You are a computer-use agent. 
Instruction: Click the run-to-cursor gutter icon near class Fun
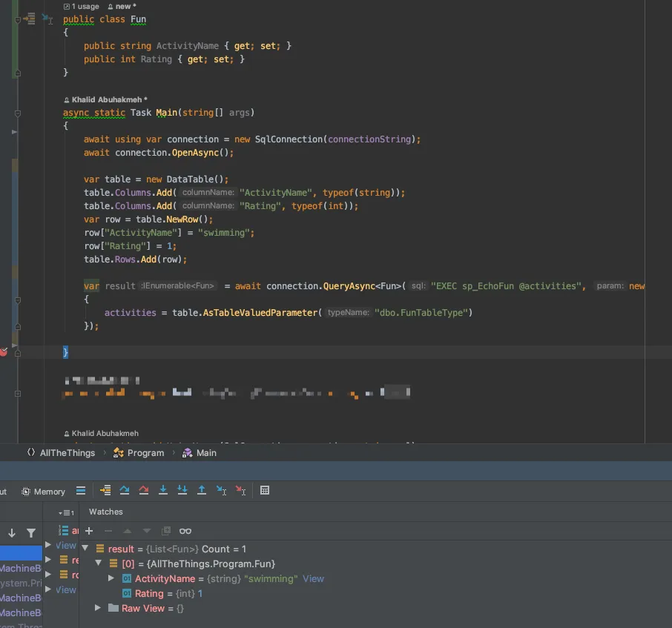click(x=47, y=19)
